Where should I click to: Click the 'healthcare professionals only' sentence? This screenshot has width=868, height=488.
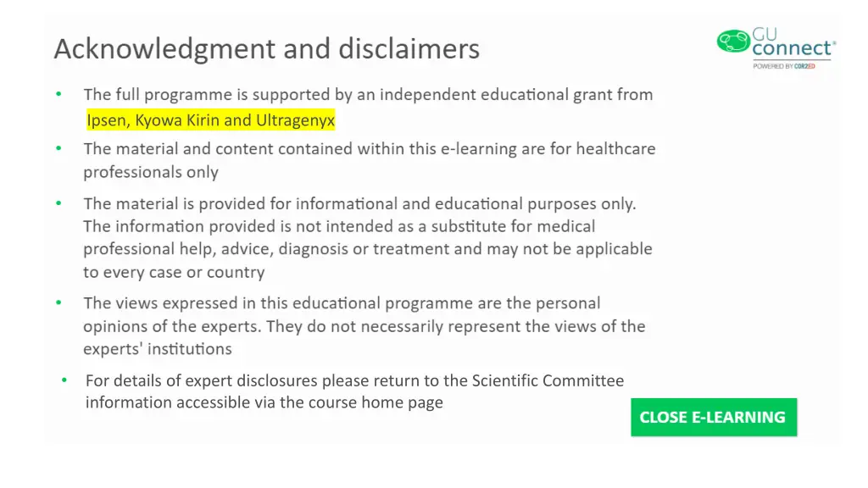click(x=370, y=160)
